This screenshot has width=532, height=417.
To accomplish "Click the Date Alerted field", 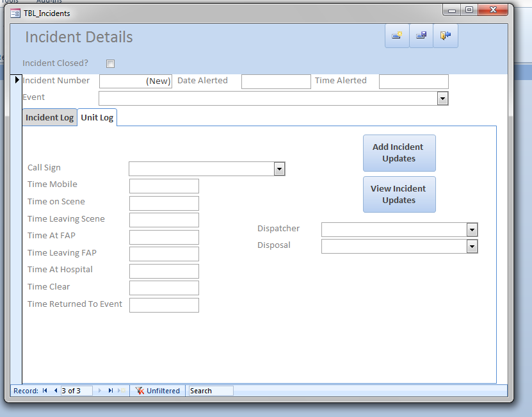I will click(276, 81).
